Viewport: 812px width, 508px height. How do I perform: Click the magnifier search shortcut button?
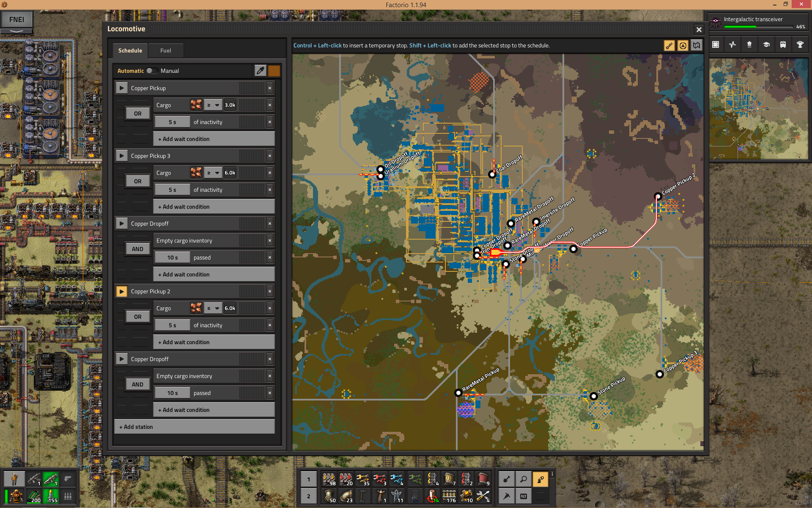click(524, 479)
